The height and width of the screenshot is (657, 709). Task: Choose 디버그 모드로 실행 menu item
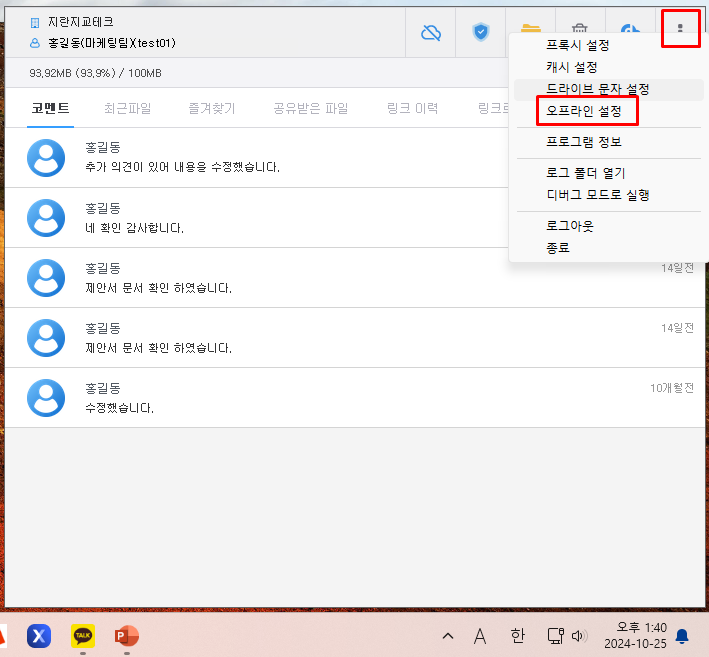click(x=598, y=195)
